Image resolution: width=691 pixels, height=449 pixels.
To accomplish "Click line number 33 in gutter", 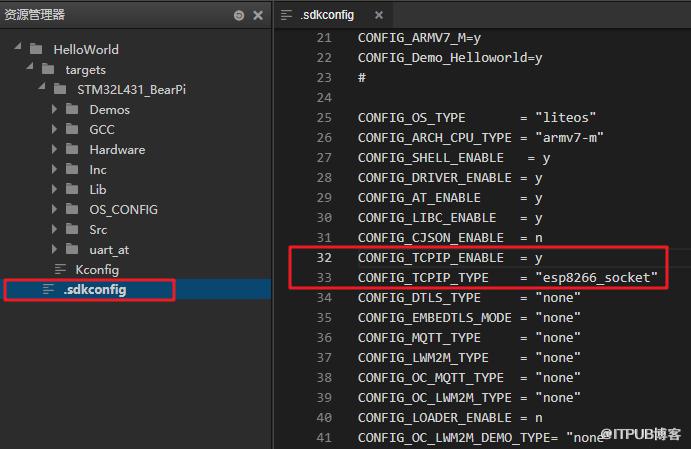I will coord(324,278).
